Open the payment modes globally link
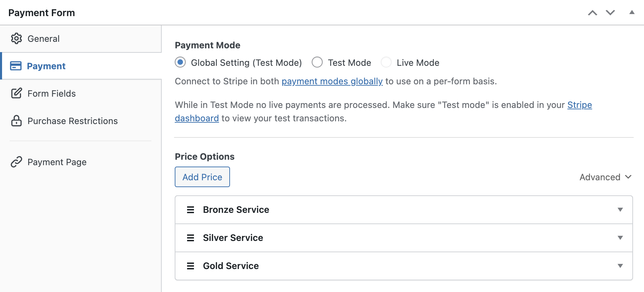This screenshot has width=644, height=292. (332, 81)
